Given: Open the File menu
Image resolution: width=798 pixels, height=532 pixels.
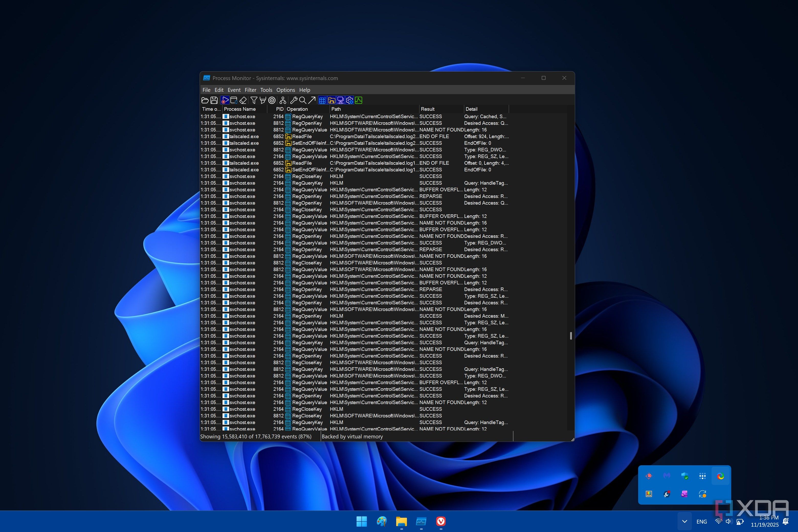Looking at the screenshot, I should [206, 90].
